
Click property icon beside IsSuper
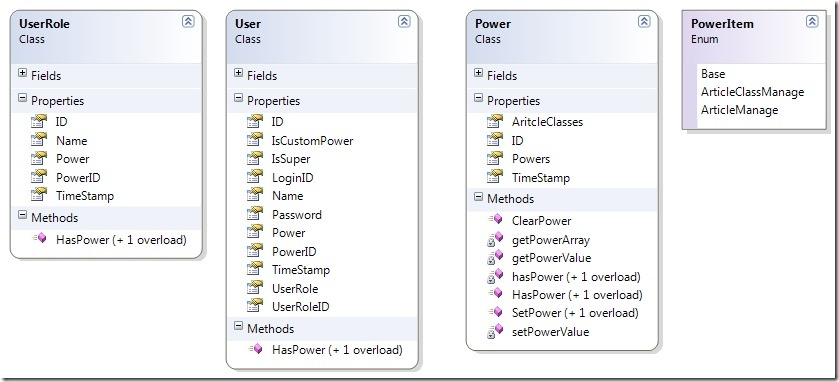pyautogui.click(x=255, y=158)
